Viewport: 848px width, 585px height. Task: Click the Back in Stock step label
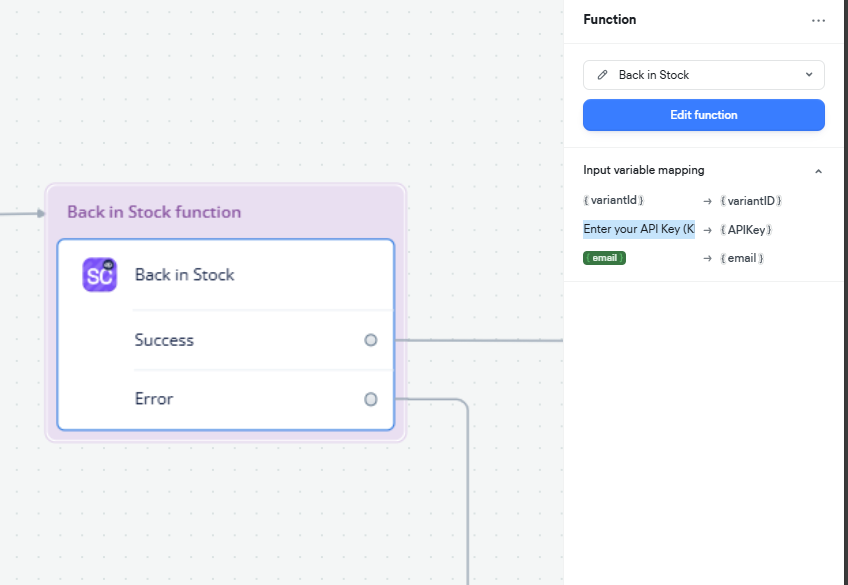(x=185, y=275)
